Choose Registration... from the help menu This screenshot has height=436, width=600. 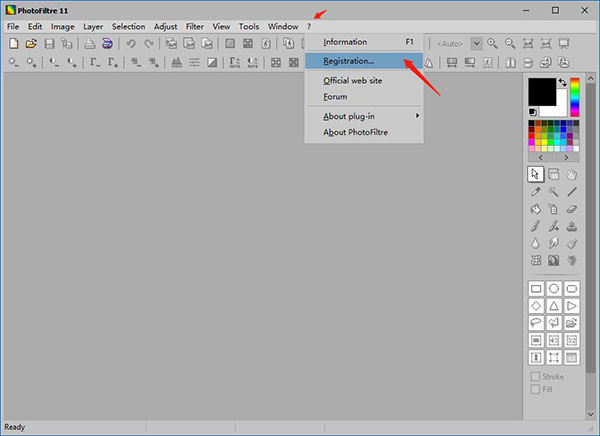364,61
